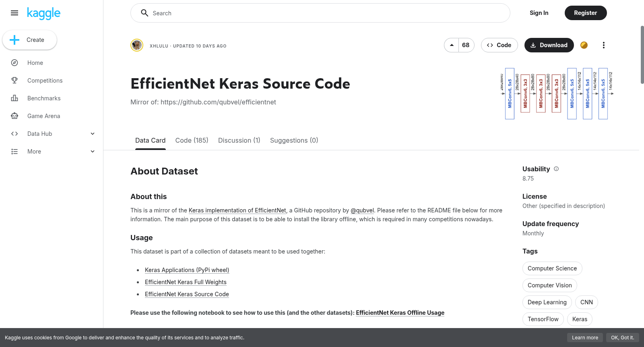Click the Code button near Download
644x347 pixels.
pyautogui.click(x=499, y=45)
